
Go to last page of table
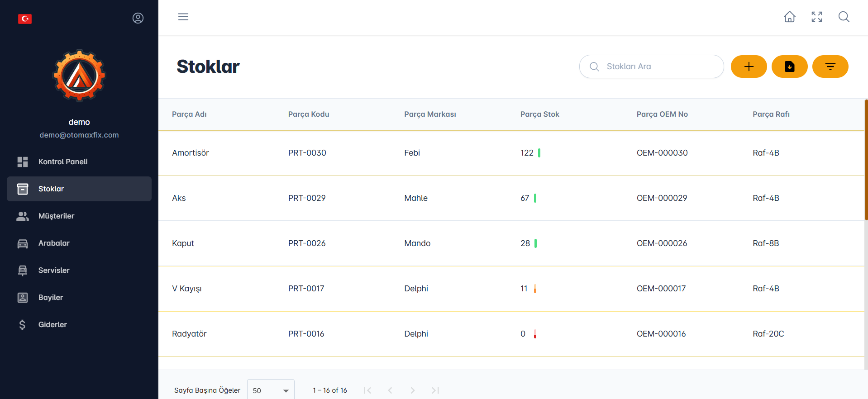435,390
